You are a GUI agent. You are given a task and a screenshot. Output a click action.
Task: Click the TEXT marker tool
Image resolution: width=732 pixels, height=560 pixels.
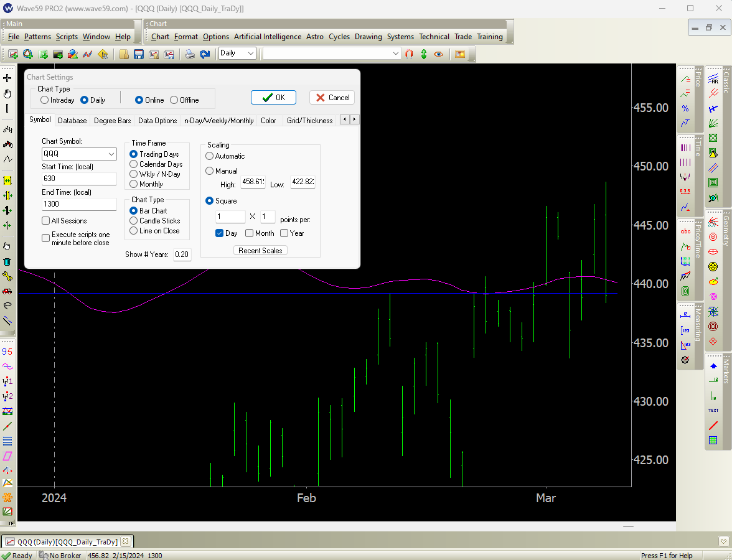[713, 410]
